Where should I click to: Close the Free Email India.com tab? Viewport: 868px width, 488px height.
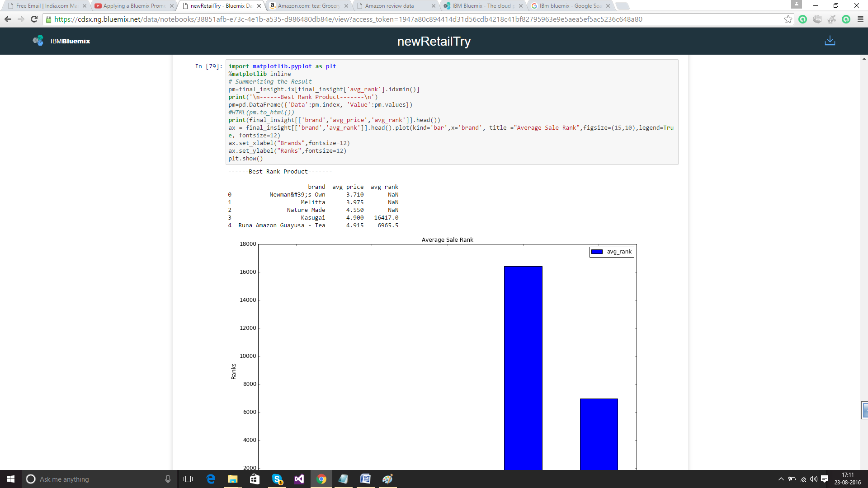pos(85,6)
